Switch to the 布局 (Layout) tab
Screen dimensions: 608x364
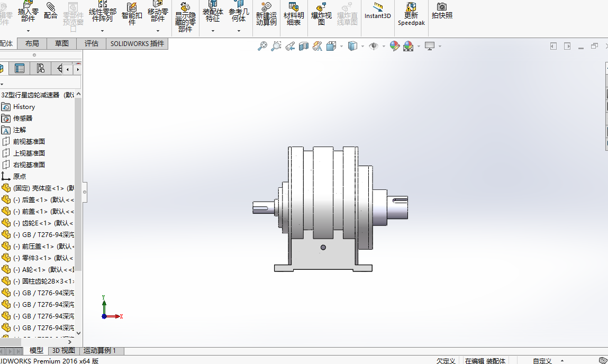tap(32, 43)
